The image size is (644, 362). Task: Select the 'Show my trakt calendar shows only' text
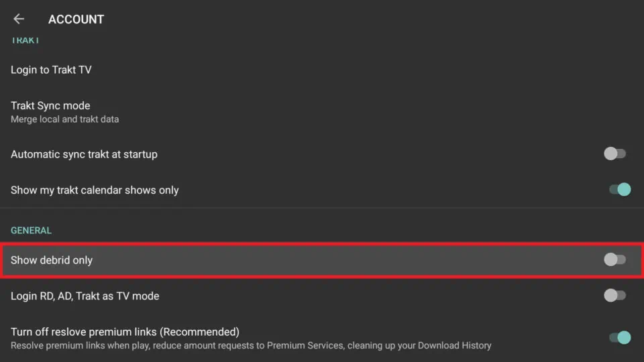[95, 190]
